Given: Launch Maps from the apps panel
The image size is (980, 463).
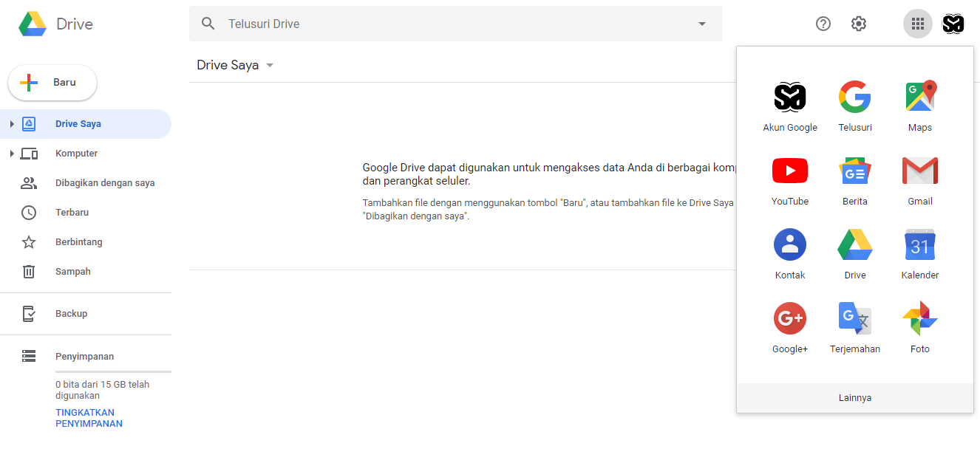Looking at the screenshot, I should coord(920,107).
